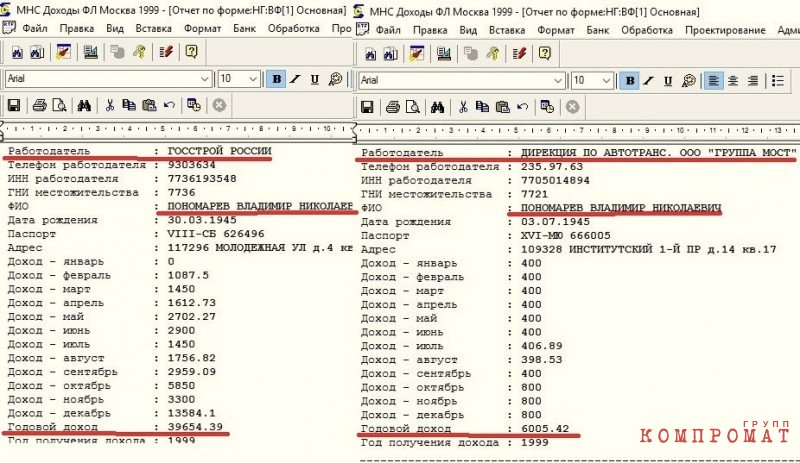Open form designer brush icon in Госстрой window
The width and height of the screenshot is (800, 463).
click(x=63, y=52)
